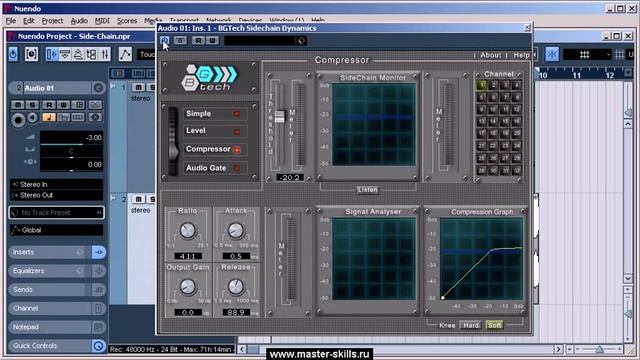Viewport: 640px width, 360px height.
Task: Click the Show Info Line toolbar icon
Action: (x=65, y=54)
